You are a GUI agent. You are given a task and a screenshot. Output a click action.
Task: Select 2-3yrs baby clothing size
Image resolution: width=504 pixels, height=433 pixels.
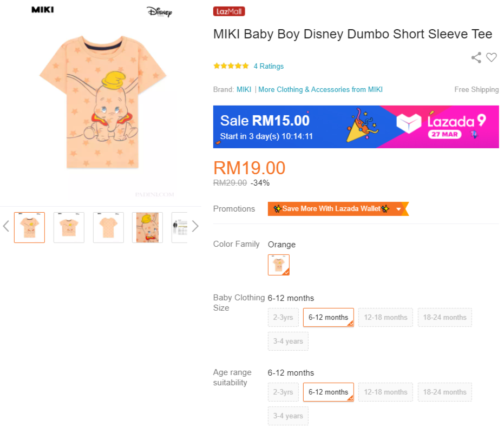click(283, 318)
